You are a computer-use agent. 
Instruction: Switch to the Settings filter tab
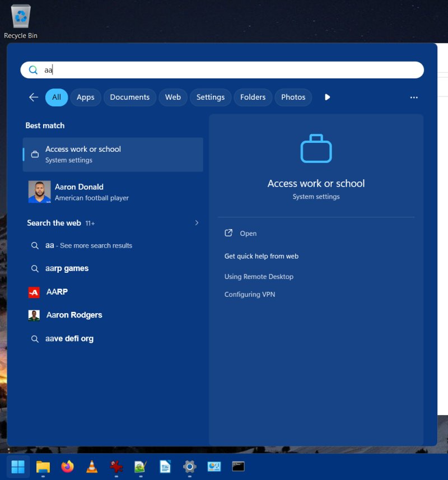[x=211, y=97]
